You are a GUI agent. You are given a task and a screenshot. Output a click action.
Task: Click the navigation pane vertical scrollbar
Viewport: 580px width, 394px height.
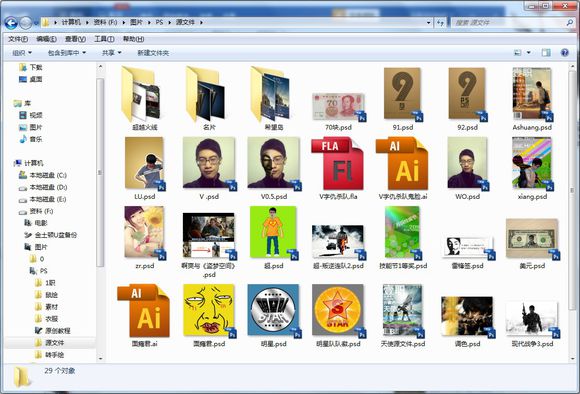[100, 213]
